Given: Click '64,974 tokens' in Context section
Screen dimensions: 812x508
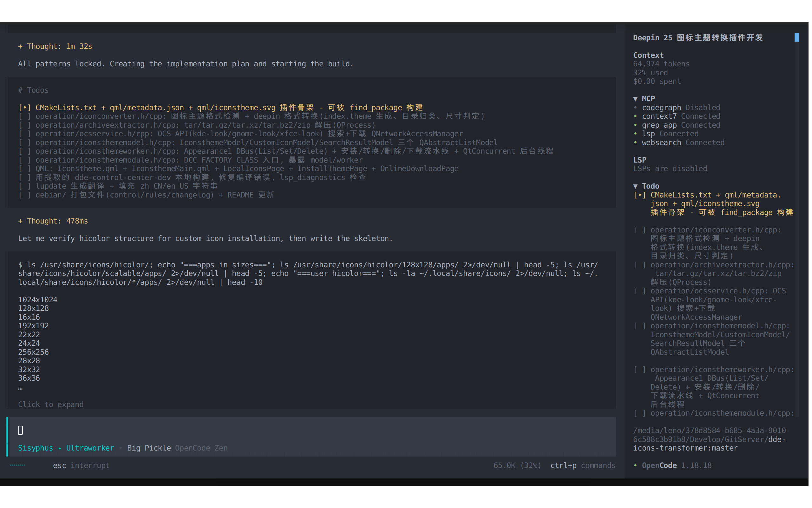Looking at the screenshot, I should [661, 64].
